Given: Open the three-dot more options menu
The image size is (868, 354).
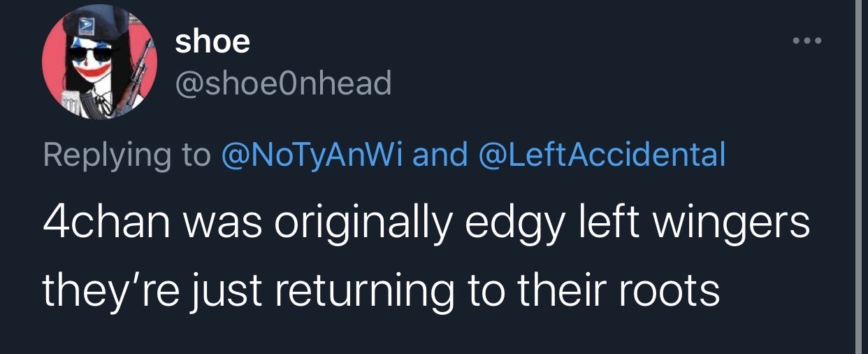Looking at the screenshot, I should click(x=809, y=41).
